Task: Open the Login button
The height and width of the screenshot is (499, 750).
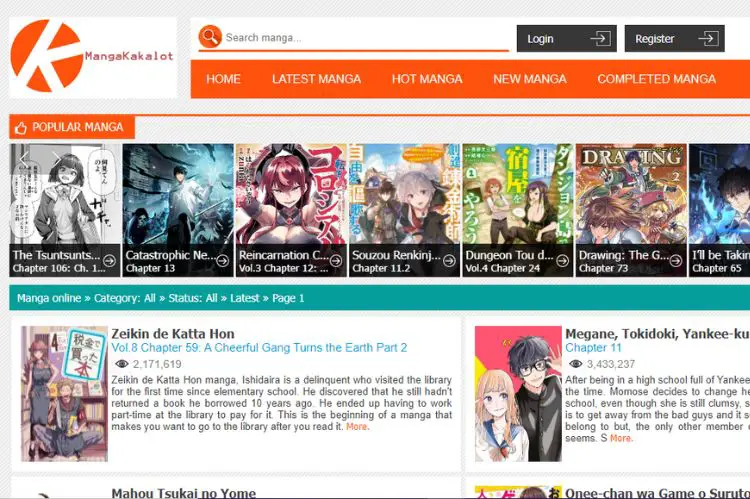Action: pyautogui.click(x=566, y=39)
